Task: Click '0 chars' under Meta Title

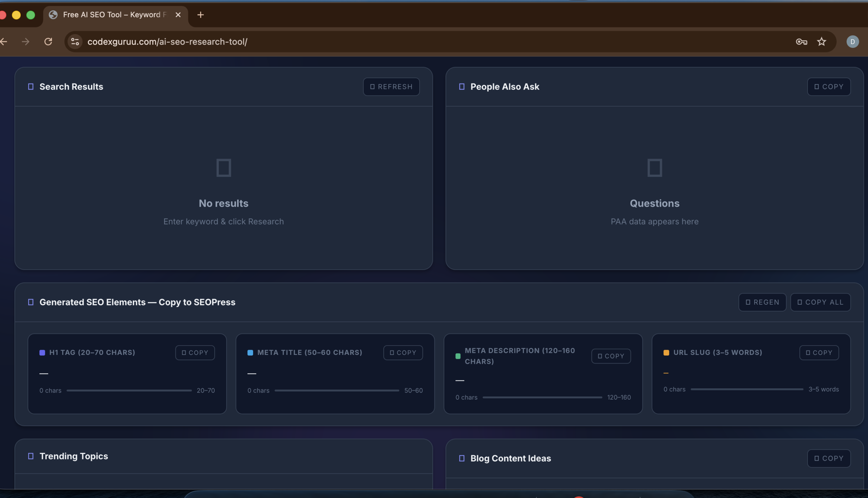Action: click(258, 391)
